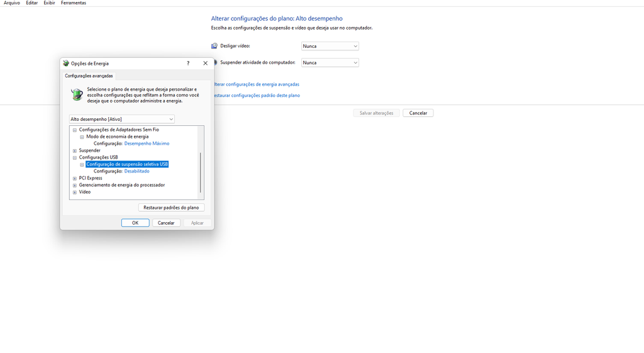Click the Salvar alterações button
The height and width of the screenshot is (353, 644).
(376, 113)
